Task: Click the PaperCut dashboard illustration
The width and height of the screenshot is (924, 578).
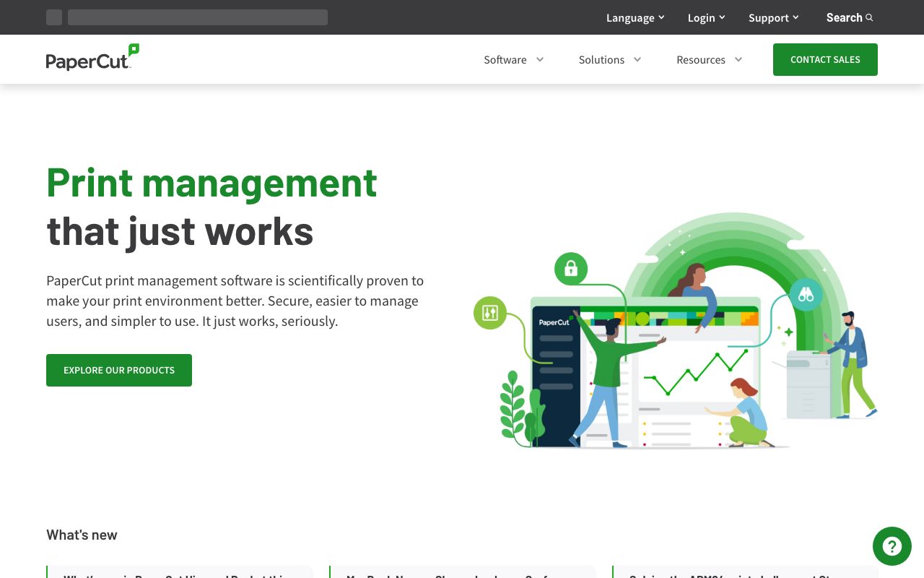Action: [676, 330]
